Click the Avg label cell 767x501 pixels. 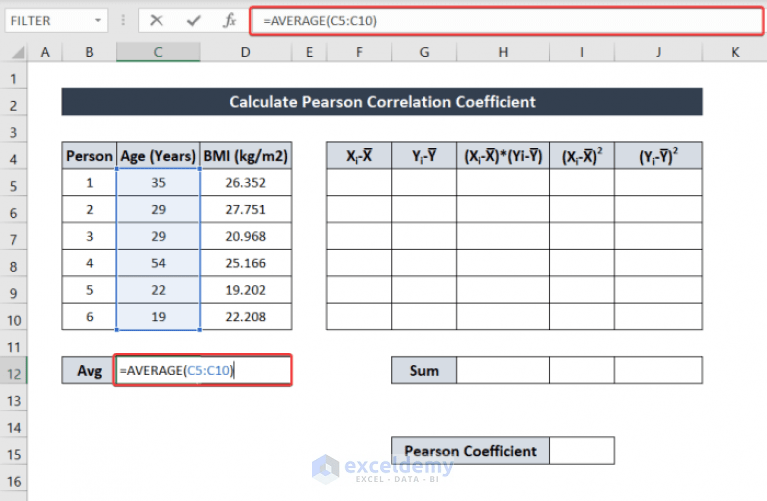[x=90, y=370]
